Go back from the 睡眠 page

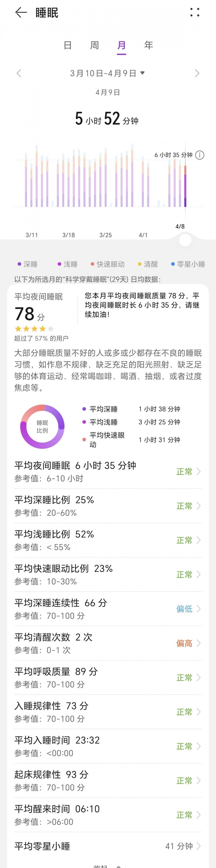[x=21, y=13]
